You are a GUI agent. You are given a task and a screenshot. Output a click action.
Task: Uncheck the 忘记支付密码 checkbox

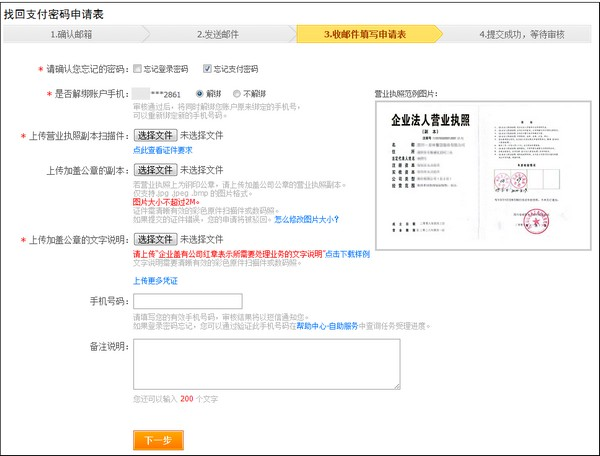click(x=207, y=69)
